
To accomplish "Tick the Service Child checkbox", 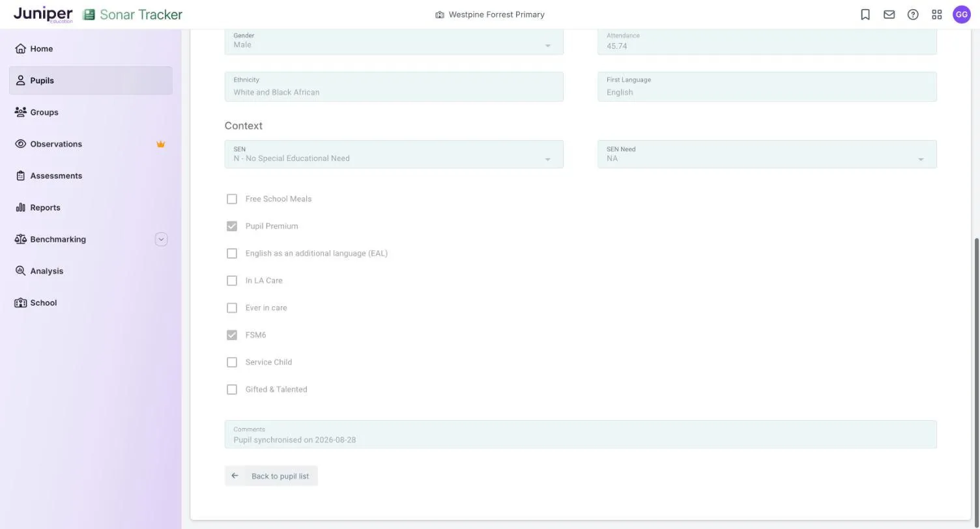I will pyautogui.click(x=232, y=362).
